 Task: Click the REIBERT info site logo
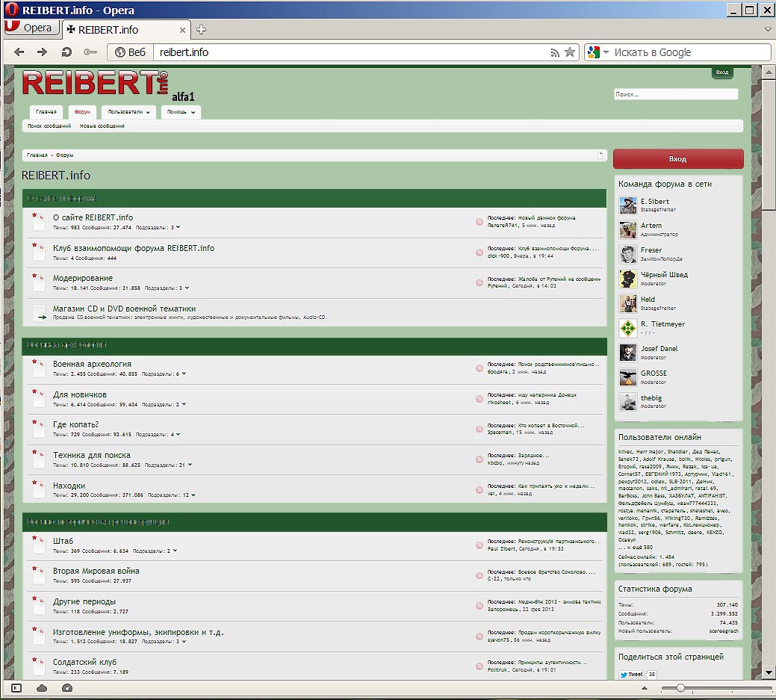(x=95, y=82)
